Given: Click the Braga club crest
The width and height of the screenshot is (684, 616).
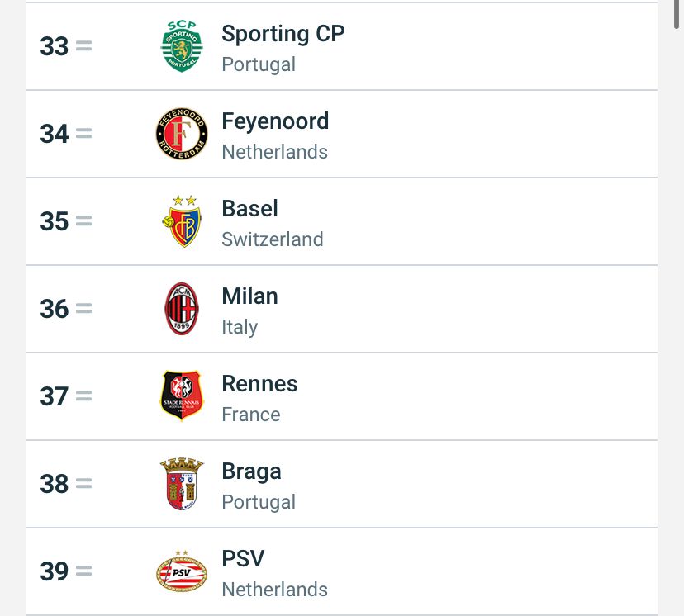Looking at the screenshot, I should click(182, 484).
